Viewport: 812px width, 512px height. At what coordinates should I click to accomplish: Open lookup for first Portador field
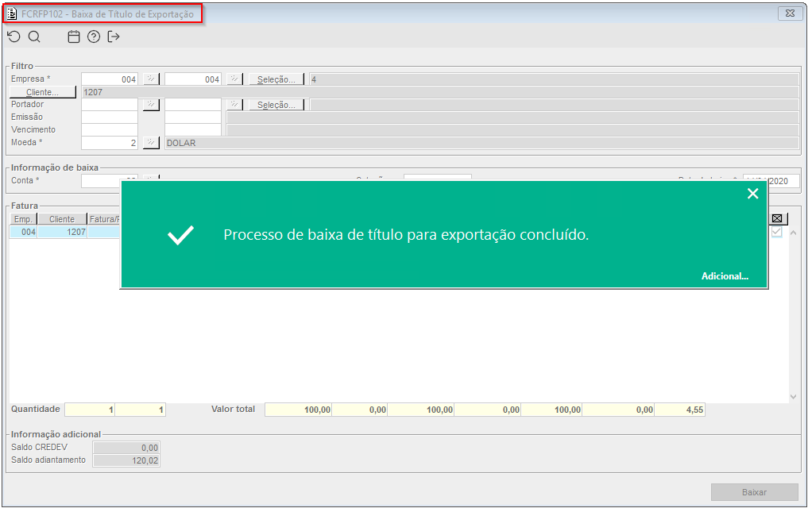[x=151, y=105]
